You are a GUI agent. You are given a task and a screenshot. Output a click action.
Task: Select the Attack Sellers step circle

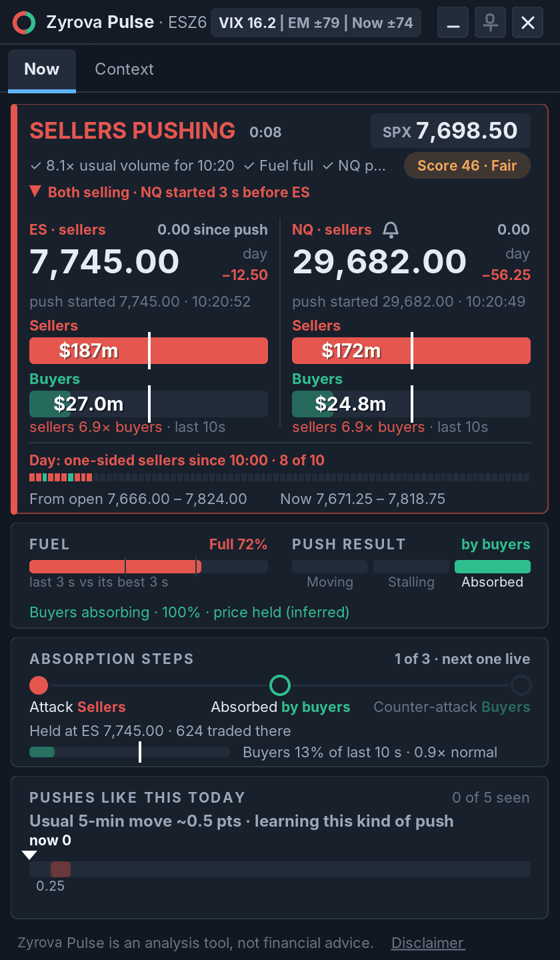click(x=39, y=685)
